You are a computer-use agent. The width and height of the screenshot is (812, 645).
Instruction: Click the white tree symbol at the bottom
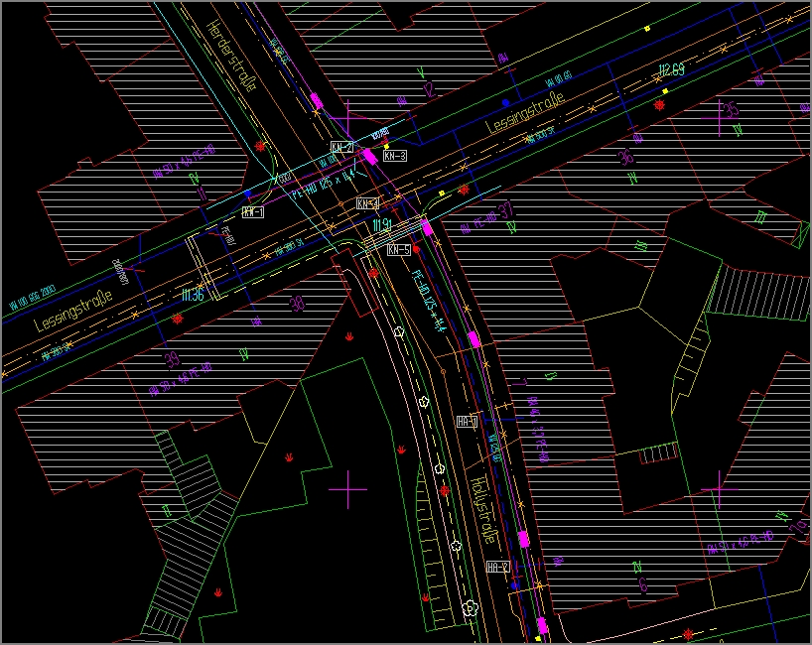tap(471, 606)
